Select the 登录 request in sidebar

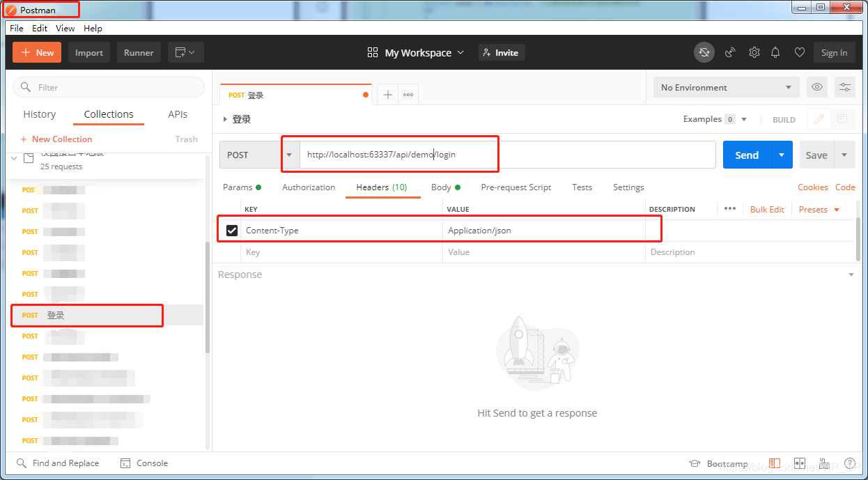pos(107,315)
